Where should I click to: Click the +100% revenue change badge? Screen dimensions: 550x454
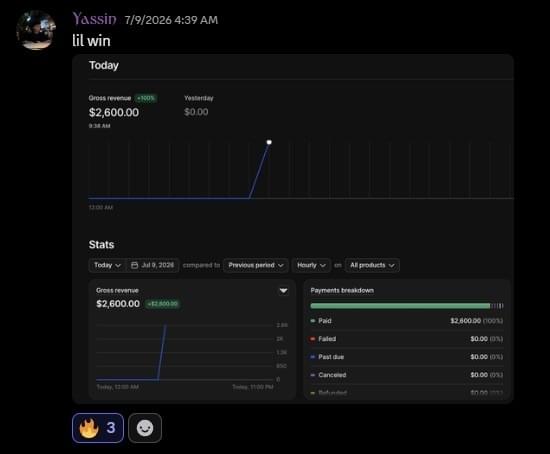(146, 98)
